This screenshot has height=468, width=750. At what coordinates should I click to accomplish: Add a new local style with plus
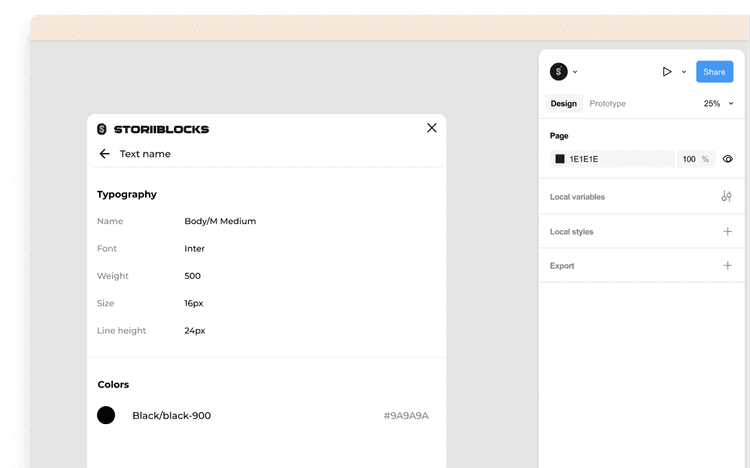727,232
